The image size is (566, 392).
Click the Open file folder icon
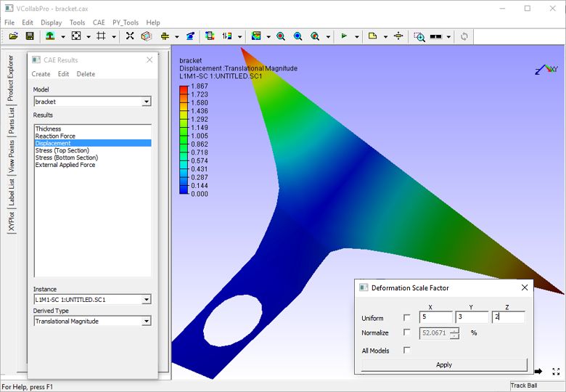click(13, 36)
